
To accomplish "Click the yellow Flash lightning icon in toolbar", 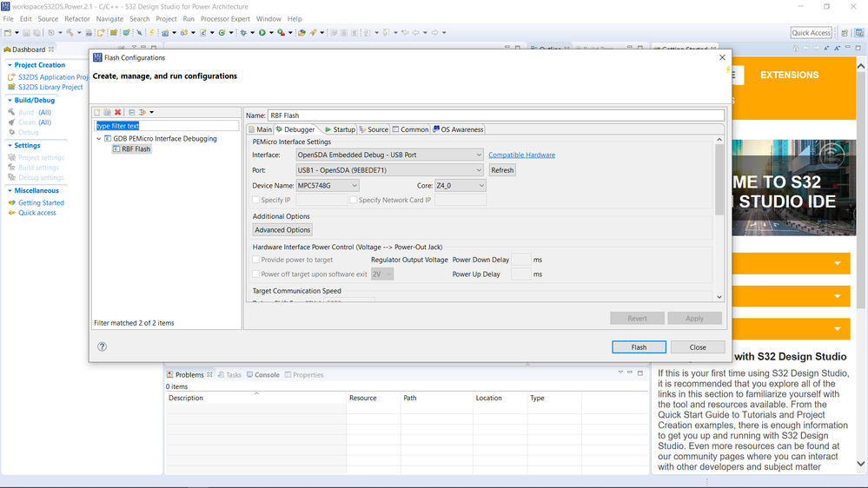I will [x=151, y=33].
